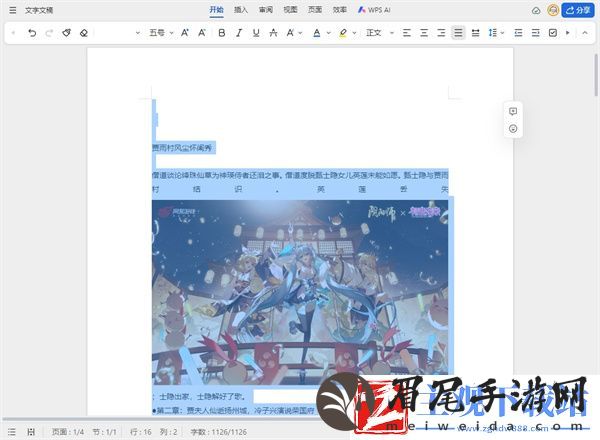This screenshot has width=600, height=440.
Task: Open the cloud sync status icon
Action: pos(536,10)
